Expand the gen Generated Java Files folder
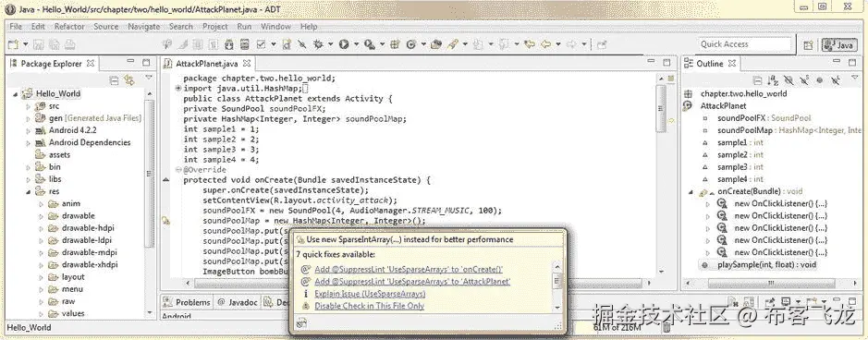This screenshot has width=868, height=340. pyautogui.click(x=29, y=117)
